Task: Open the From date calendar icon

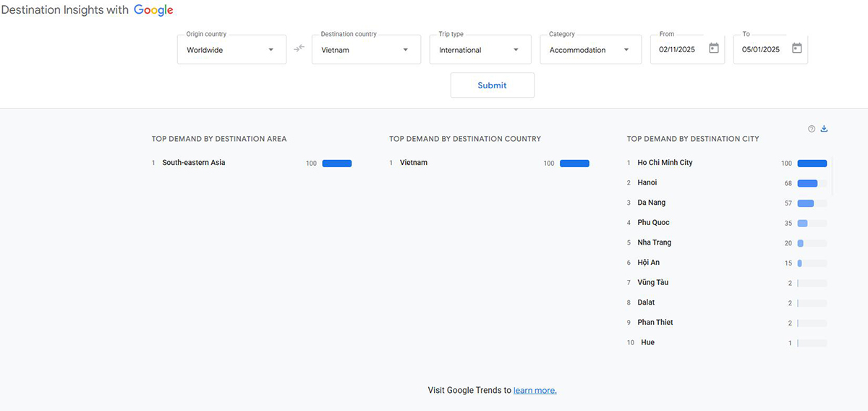Action: point(714,48)
